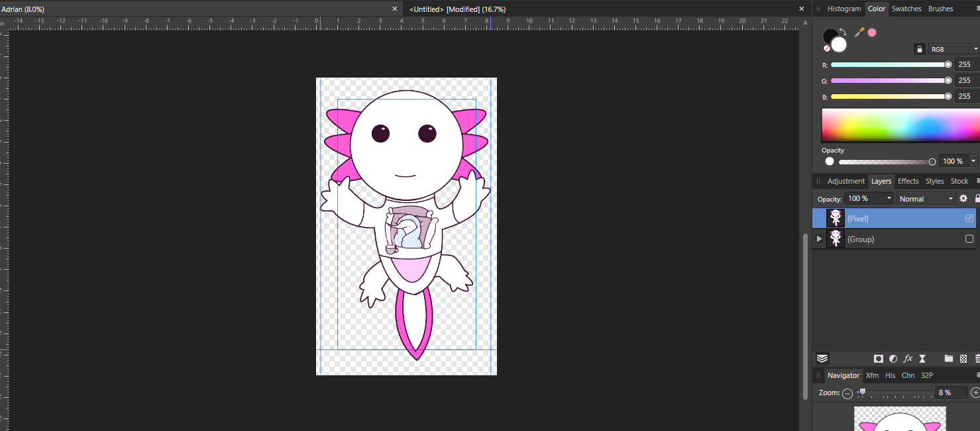Swap the foreground and background colors
Image resolution: width=980 pixels, height=431 pixels.
click(843, 31)
